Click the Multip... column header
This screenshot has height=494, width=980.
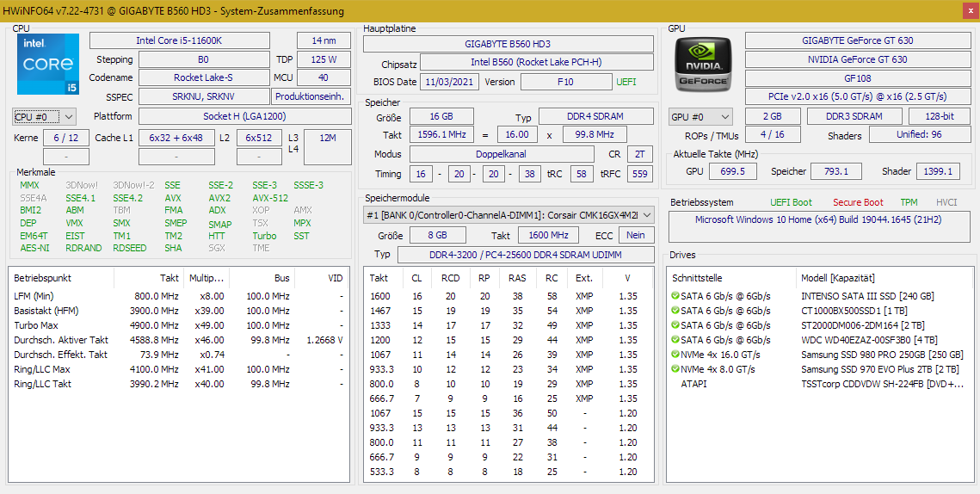tap(206, 278)
